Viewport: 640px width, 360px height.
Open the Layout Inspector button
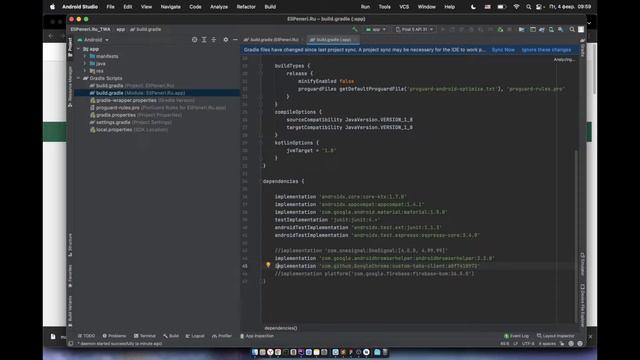point(556,336)
